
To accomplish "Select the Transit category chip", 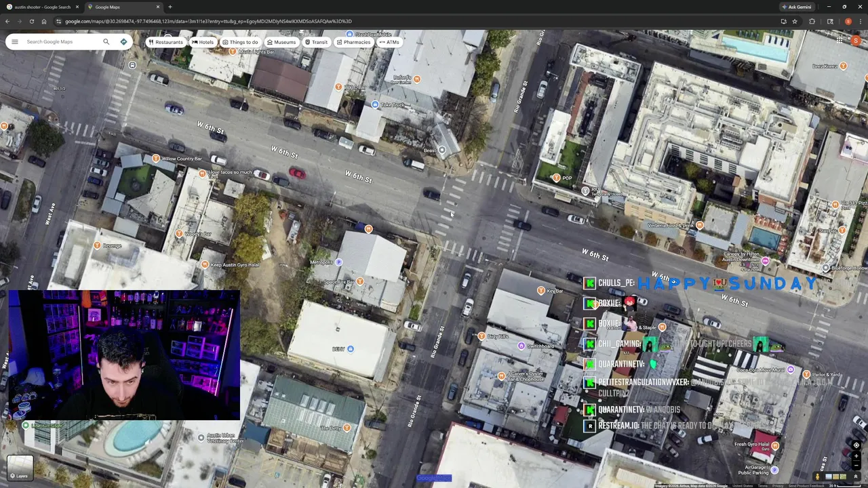I will coord(316,42).
